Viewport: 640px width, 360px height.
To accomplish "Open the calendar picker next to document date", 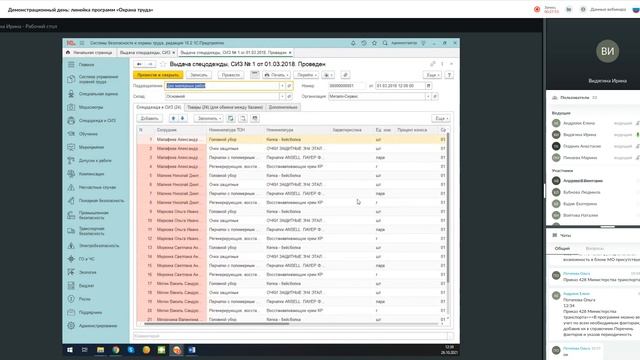I will pos(428,86).
